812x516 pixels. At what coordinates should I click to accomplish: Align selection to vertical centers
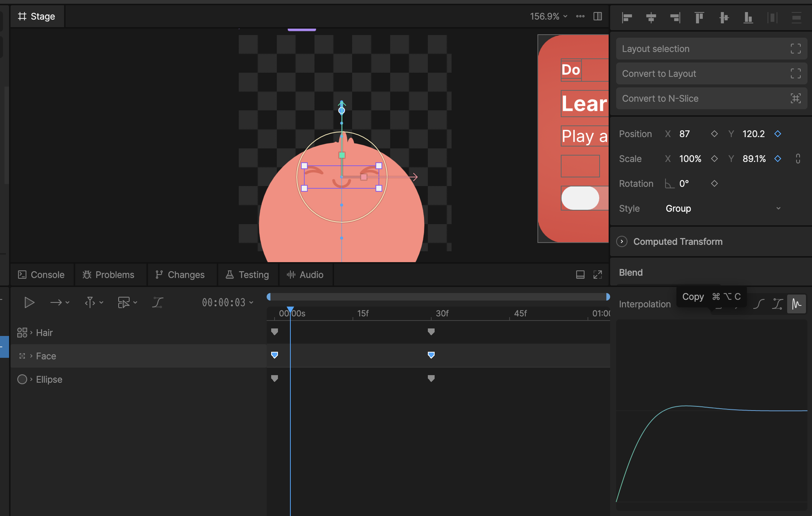(x=723, y=17)
